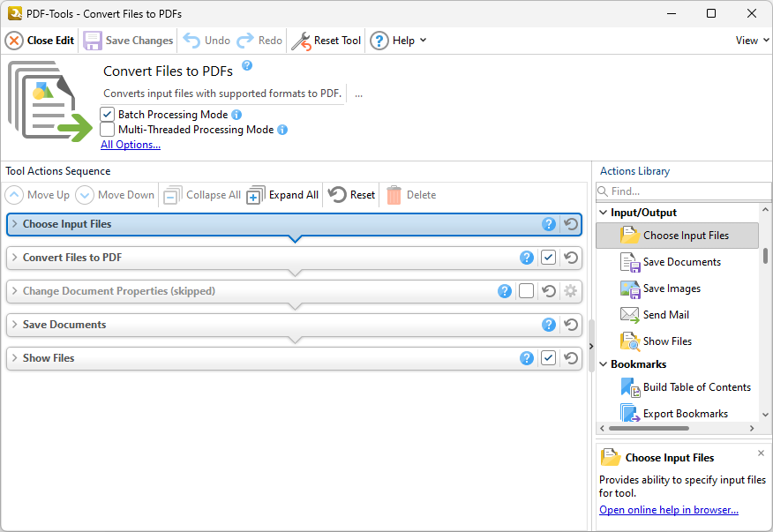Open settings gear for Change Document Properties
This screenshot has width=773, height=532.
[570, 291]
